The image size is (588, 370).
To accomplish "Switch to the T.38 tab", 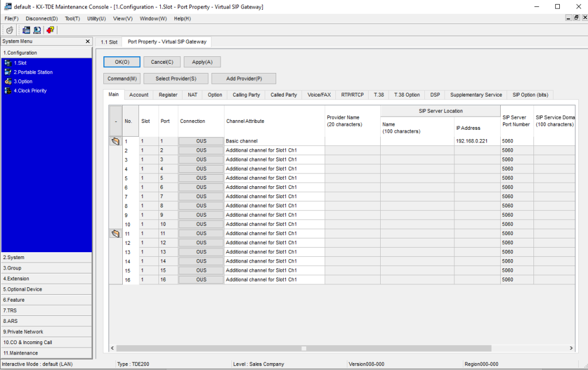I will tap(379, 95).
